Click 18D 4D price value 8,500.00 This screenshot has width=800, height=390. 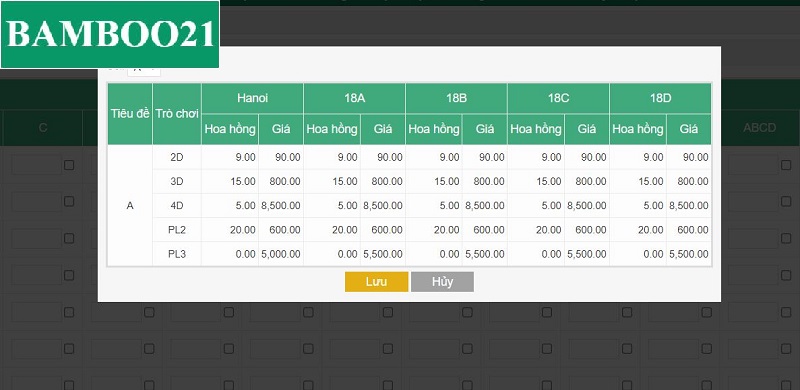coord(689,206)
